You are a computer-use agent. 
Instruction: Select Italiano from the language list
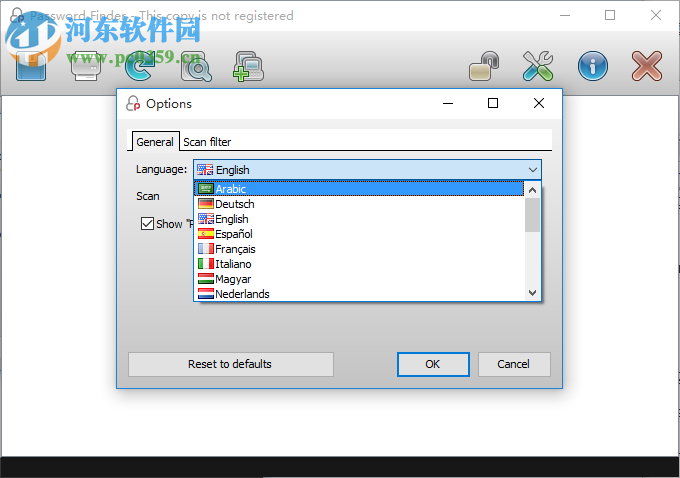pos(359,264)
